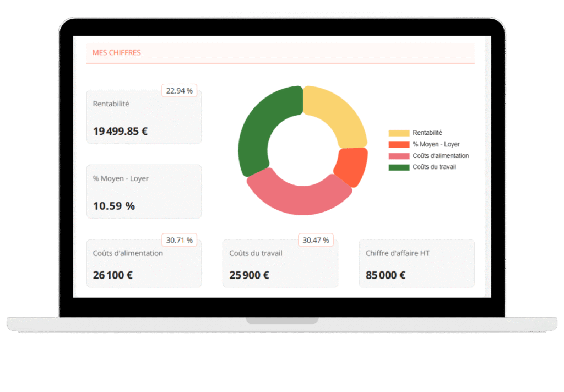The width and height of the screenshot is (564, 392).
Task: Click the MES CHIFFRES section header
Action: [x=117, y=53]
